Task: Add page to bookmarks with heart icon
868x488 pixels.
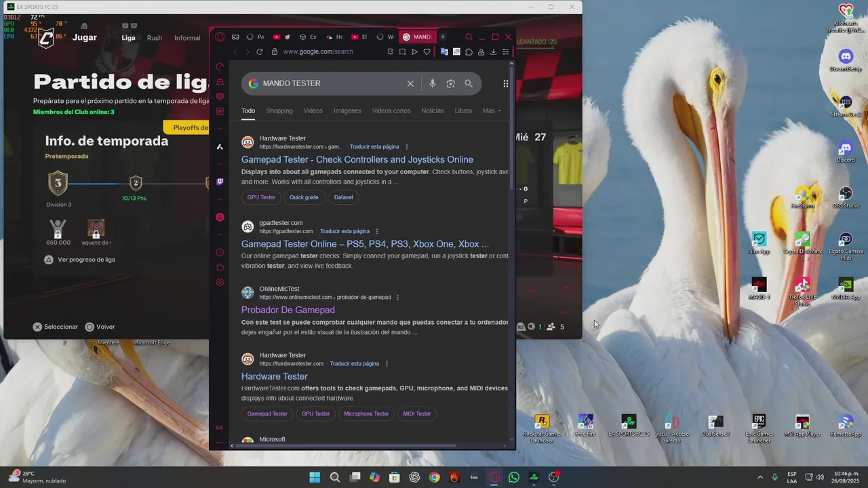Action: 427,52
